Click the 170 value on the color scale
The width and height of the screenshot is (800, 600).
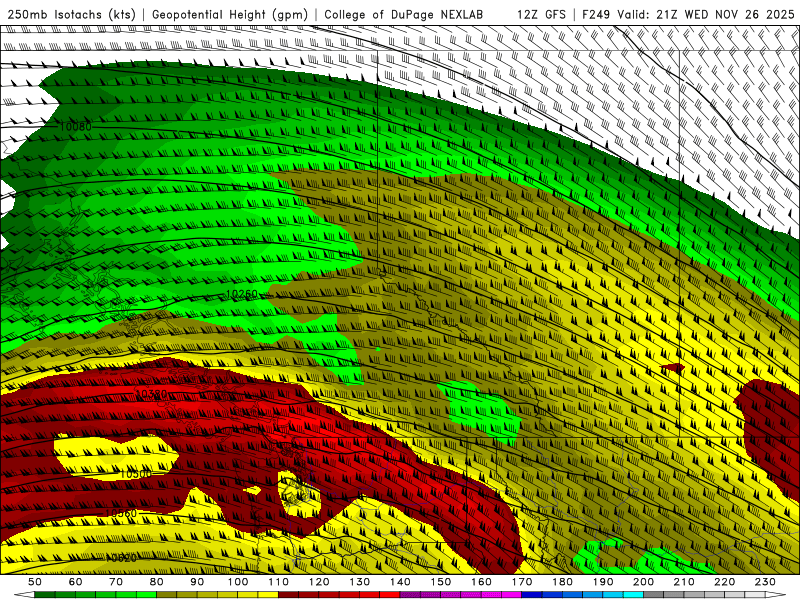tap(522, 582)
